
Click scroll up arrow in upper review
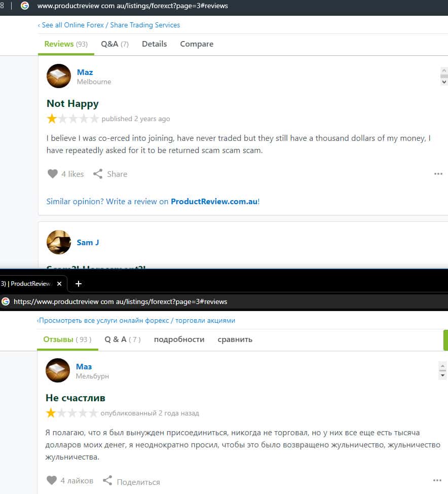443,70
